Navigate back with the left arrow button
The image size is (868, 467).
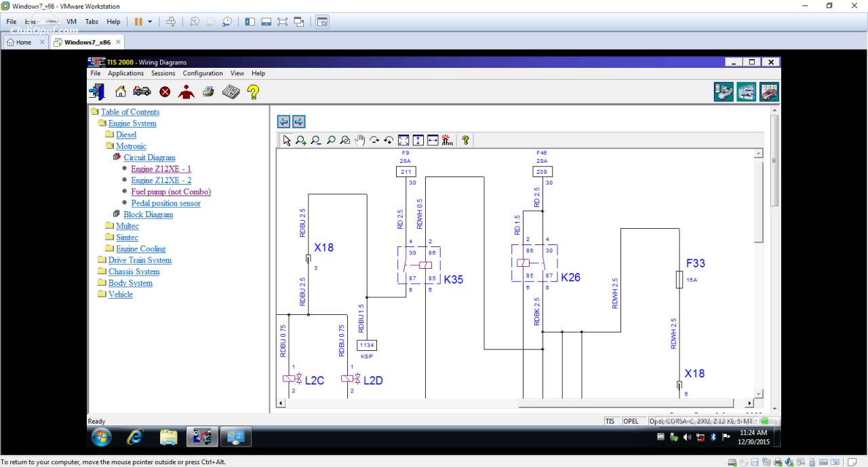[283, 122]
